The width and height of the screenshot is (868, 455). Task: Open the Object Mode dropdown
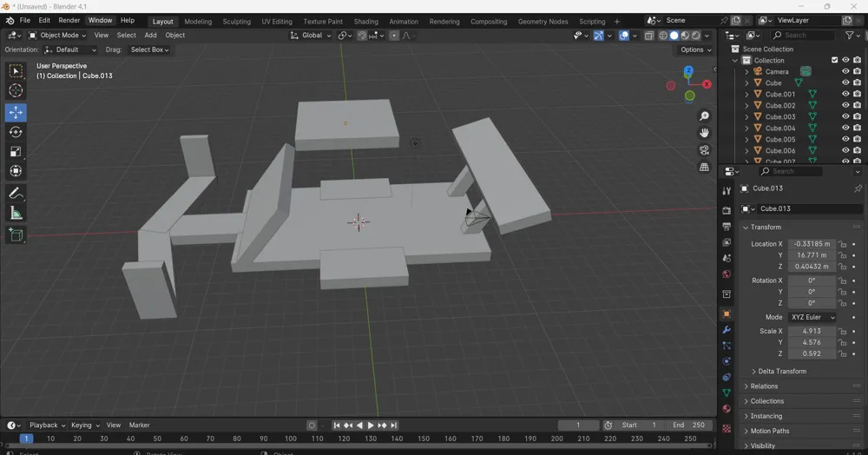[x=56, y=36]
